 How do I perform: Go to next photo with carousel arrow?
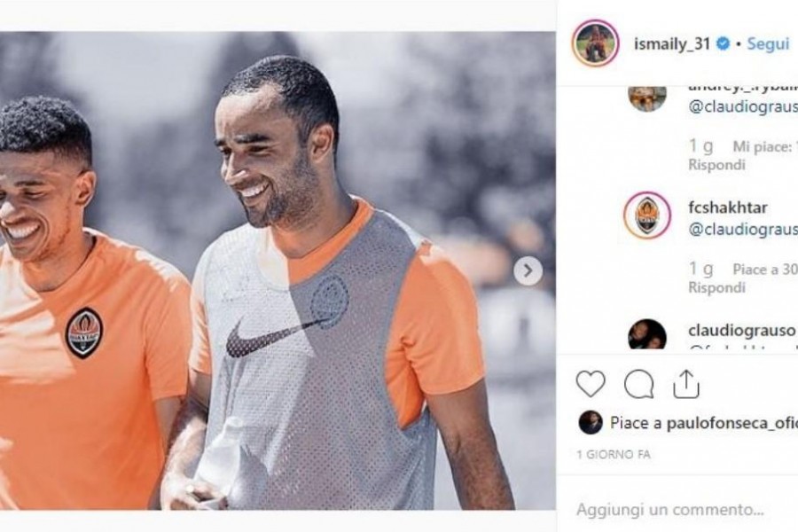pyautogui.click(x=528, y=270)
